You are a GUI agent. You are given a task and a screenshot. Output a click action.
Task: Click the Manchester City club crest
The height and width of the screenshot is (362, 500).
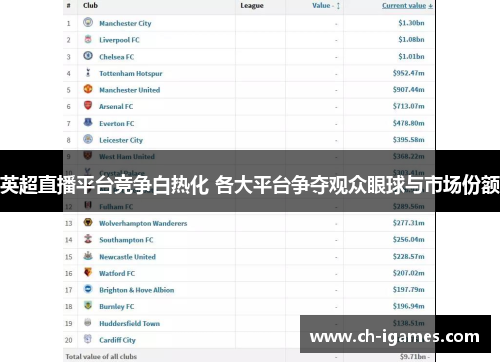[x=88, y=22]
